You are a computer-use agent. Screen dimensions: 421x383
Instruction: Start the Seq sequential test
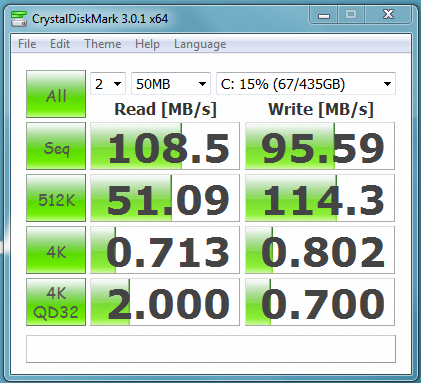click(56, 146)
